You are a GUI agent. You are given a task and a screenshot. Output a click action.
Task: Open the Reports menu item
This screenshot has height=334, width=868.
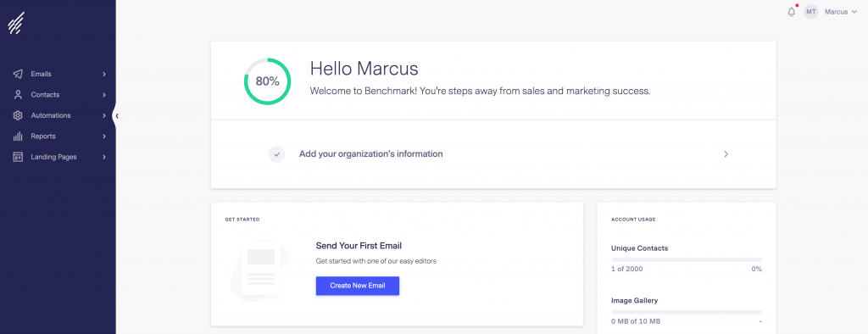pyautogui.click(x=58, y=136)
